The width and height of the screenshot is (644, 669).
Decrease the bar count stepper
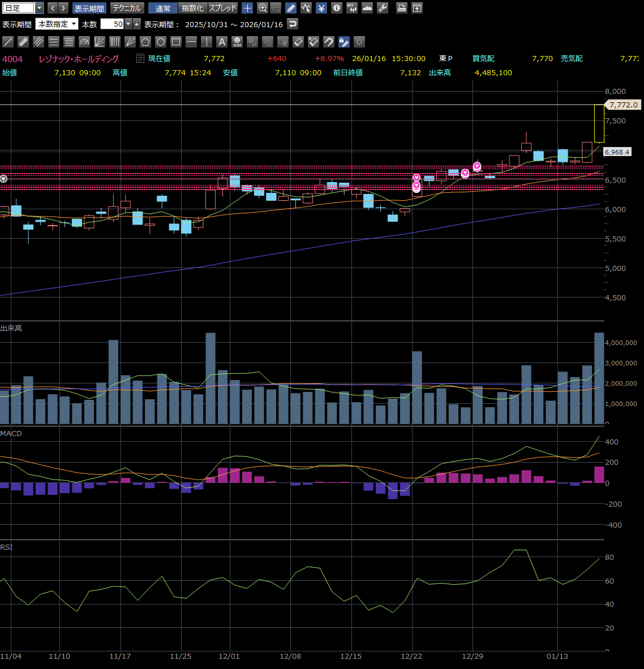128,24
